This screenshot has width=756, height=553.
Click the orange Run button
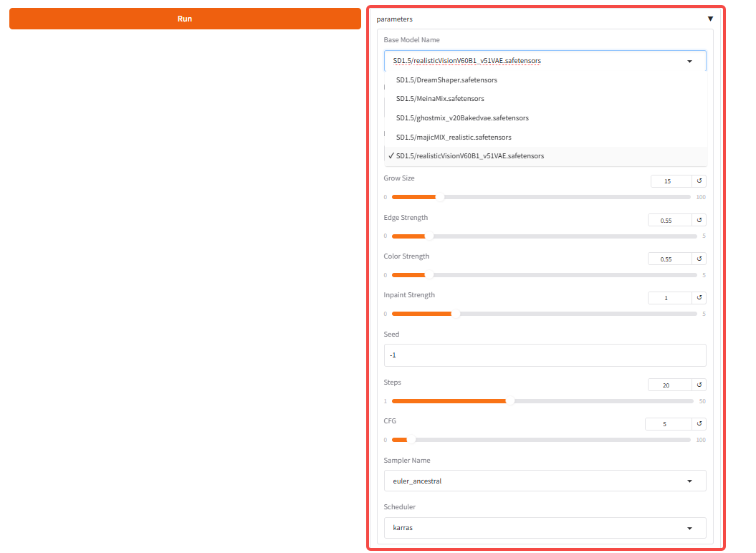click(185, 19)
